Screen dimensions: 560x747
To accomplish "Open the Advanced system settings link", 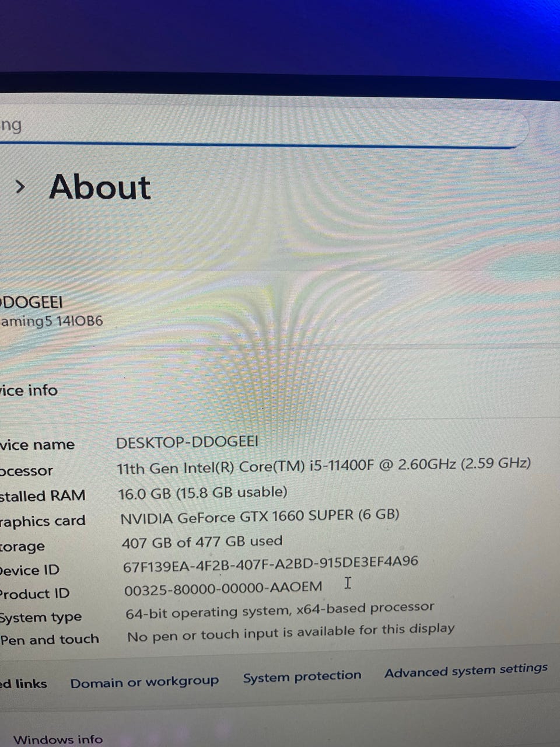I will click(466, 671).
